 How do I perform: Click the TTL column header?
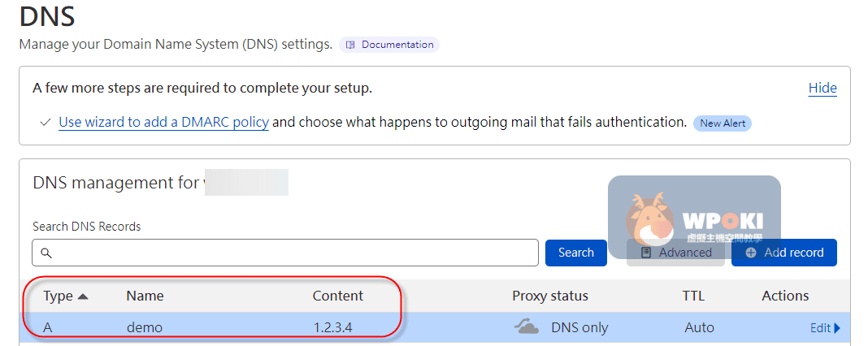693,296
